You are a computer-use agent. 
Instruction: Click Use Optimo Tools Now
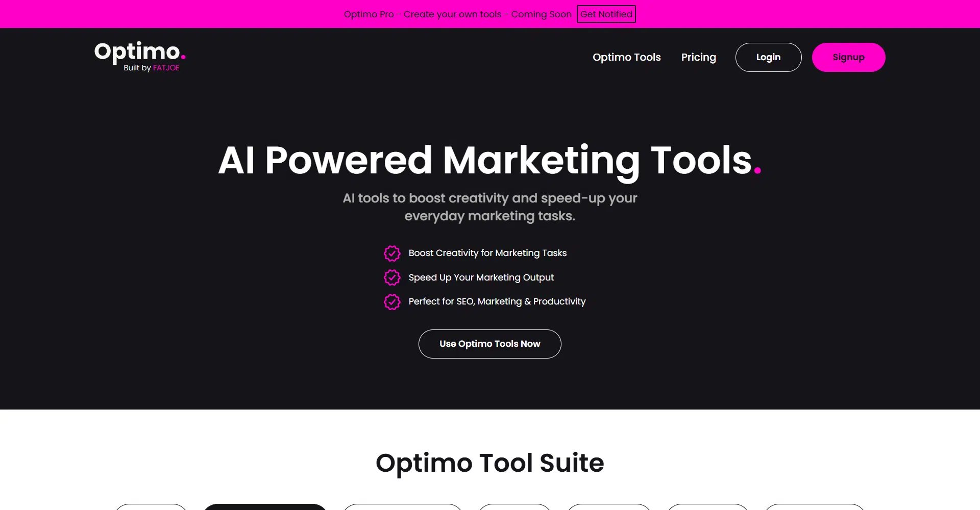click(489, 344)
